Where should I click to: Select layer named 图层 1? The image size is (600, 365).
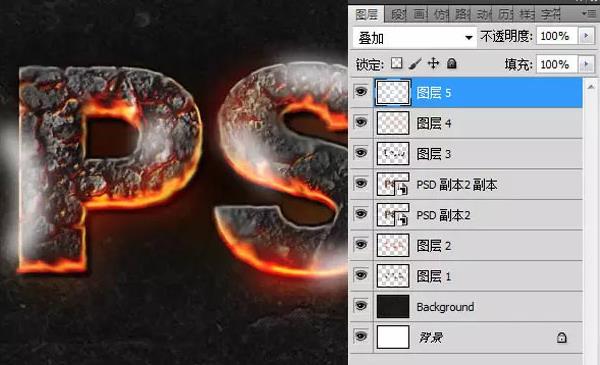[434, 276]
